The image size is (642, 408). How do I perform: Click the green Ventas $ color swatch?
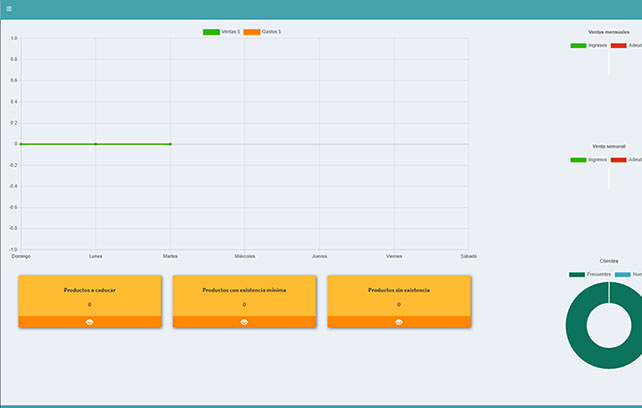coord(211,32)
